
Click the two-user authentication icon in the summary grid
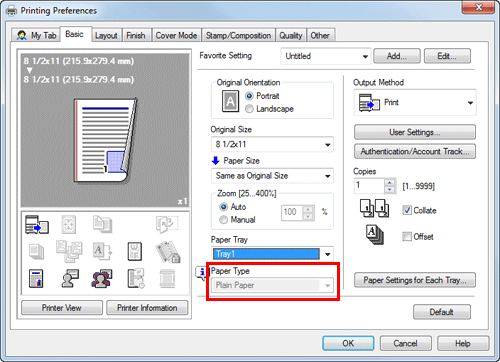(x=102, y=278)
